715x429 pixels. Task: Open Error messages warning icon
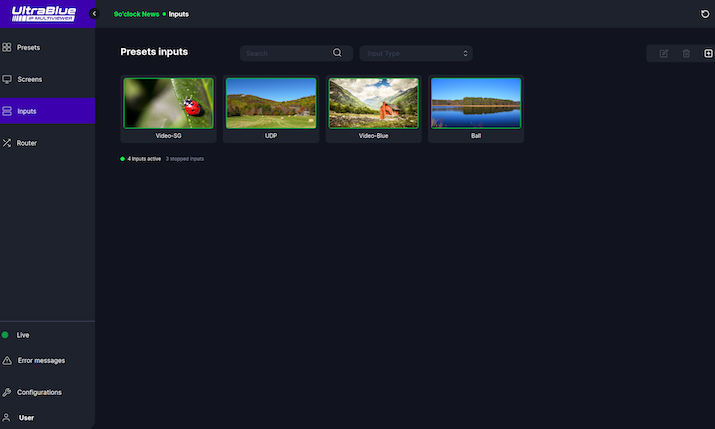(7, 360)
